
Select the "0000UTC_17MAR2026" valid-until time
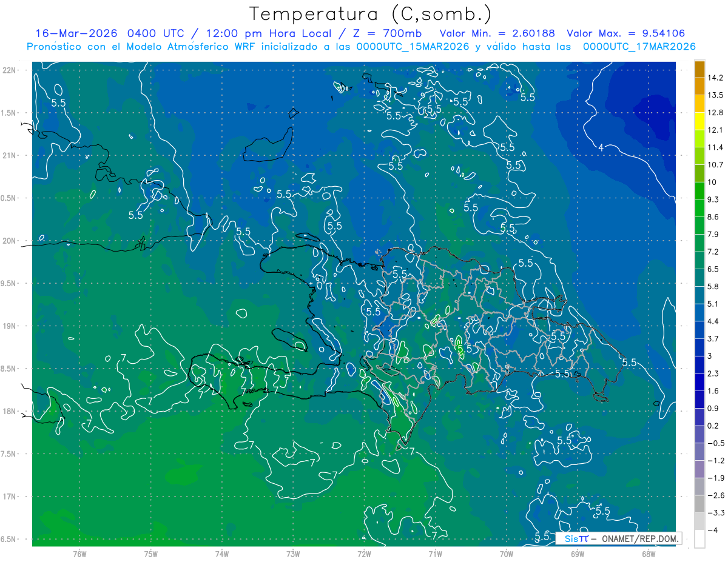tap(639, 46)
